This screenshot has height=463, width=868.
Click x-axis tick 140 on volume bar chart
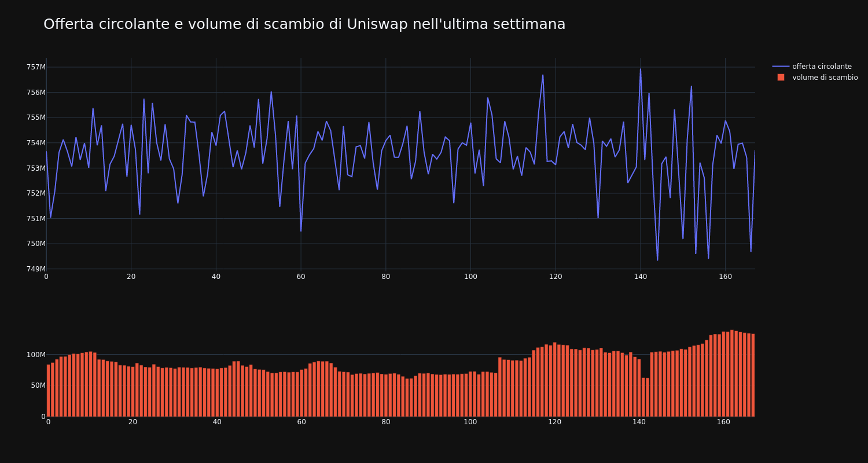point(639,422)
